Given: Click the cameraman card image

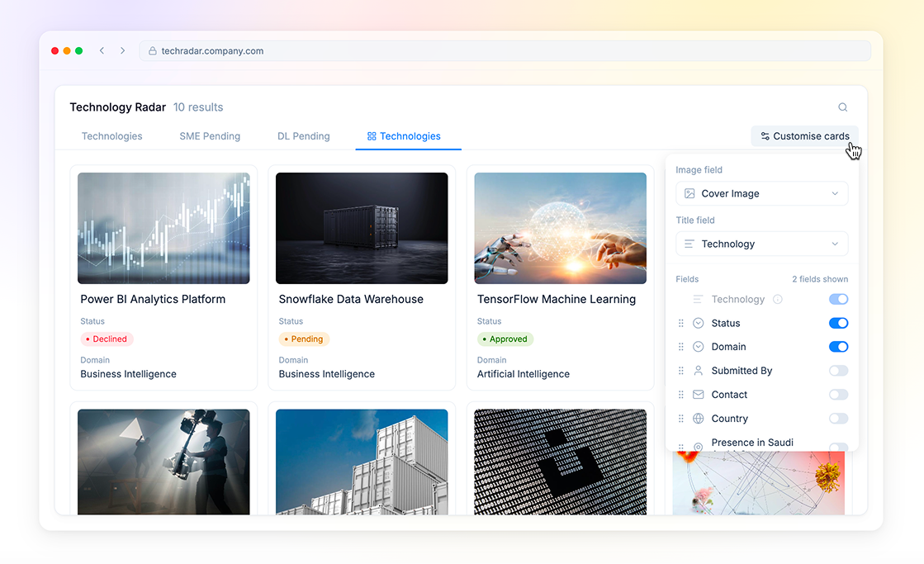Looking at the screenshot, I should pyautogui.click(x=163, y=462).
